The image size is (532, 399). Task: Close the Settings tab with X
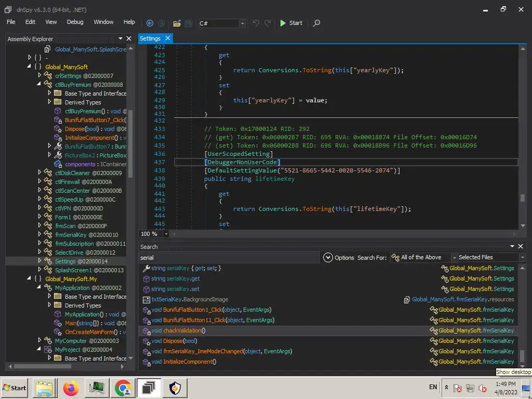[x=168, y=38]
